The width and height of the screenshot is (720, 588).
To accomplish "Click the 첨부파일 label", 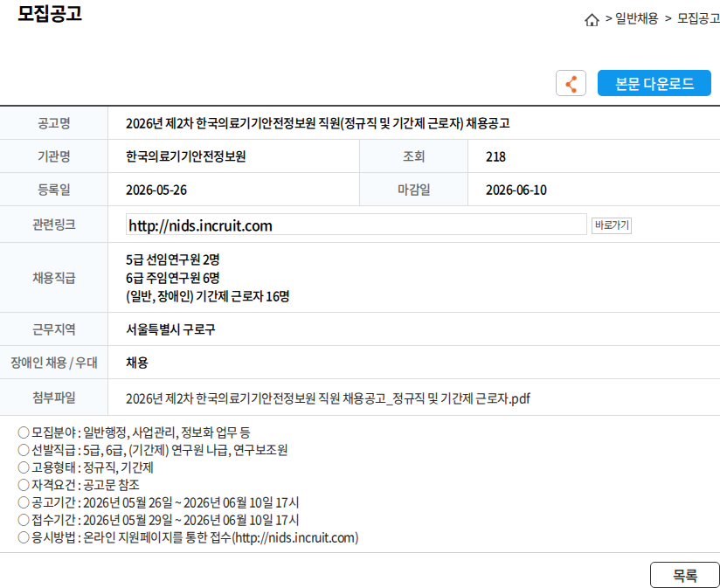I will click(53, 398).
